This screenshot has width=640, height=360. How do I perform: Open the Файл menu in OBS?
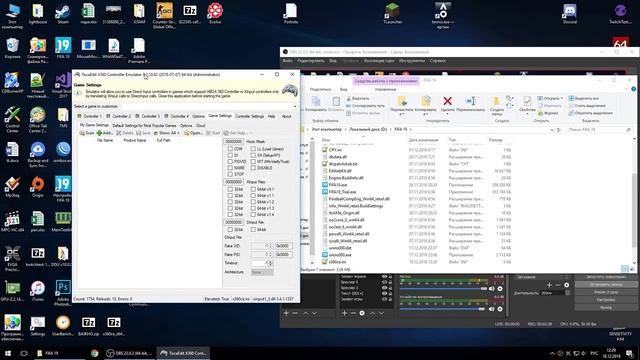point(287,61)
